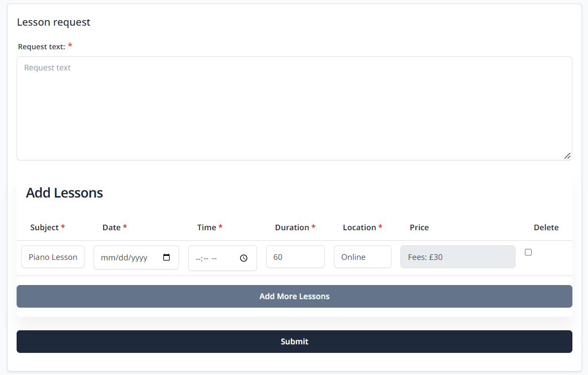Select the Lesson request heading
The height and width of the screenshot is (375, 588).
coord(53,22)
